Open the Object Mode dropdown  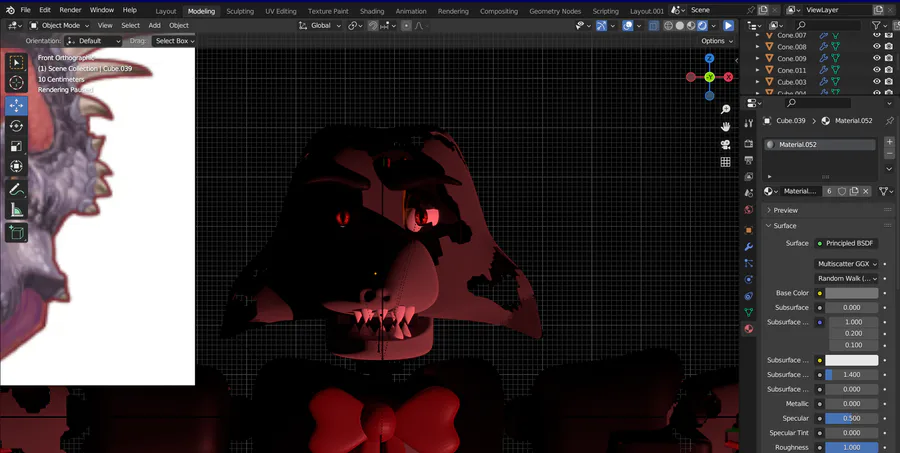coord(59,25)
